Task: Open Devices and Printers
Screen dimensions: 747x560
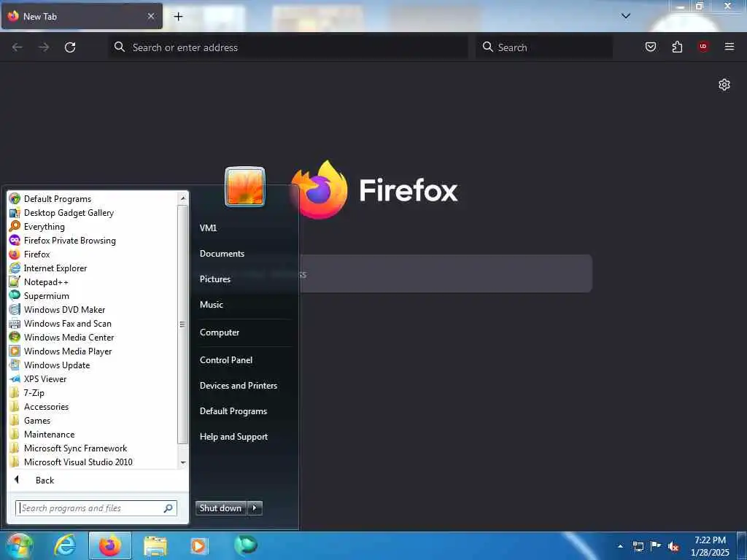Action: [x=239, y=386]
